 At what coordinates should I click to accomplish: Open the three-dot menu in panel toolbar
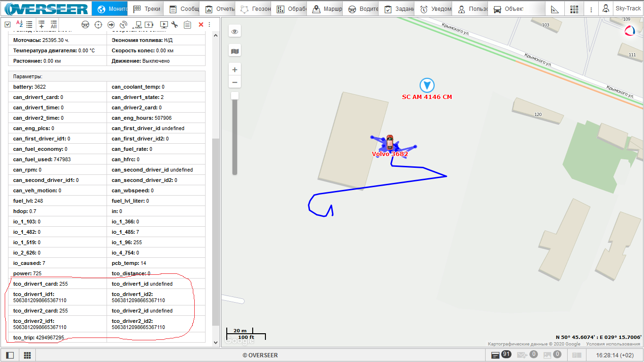pyautogui.click(x=209, y=25)
